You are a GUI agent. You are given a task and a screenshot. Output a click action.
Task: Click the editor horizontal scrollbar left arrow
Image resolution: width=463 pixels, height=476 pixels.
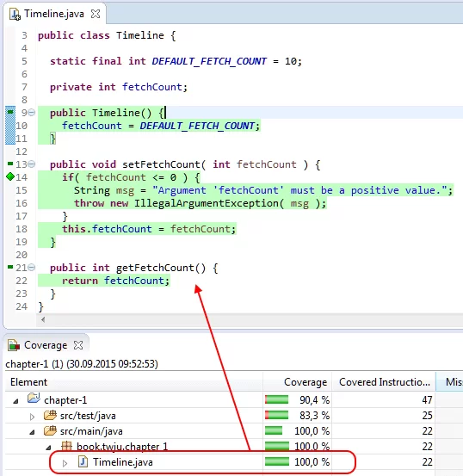[43, 319]
